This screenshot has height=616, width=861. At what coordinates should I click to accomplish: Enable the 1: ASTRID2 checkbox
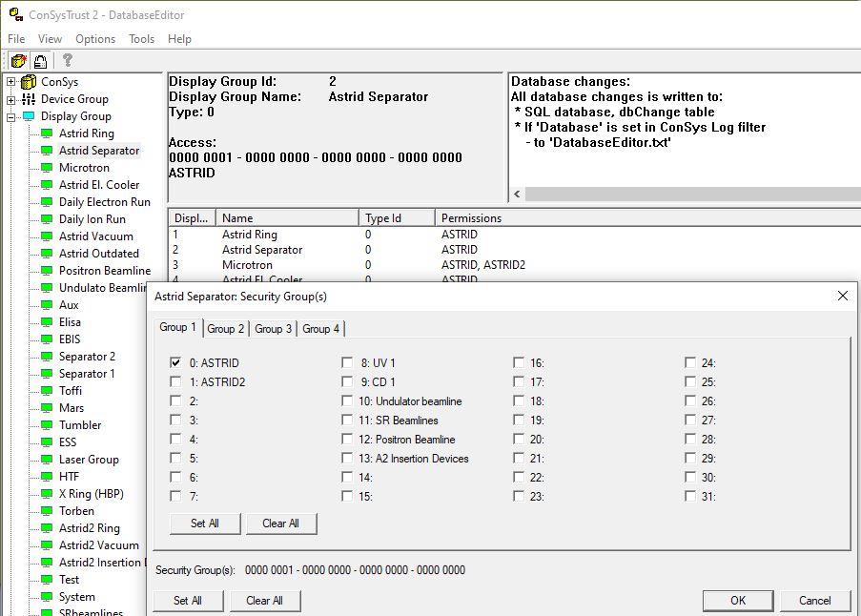click(175, 381)
